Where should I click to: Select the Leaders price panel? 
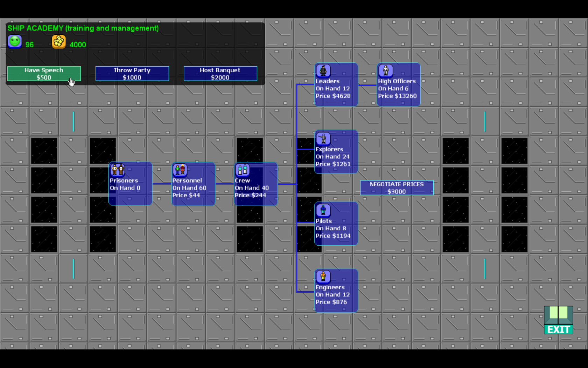pyautogui.click(x=336, y=84)
